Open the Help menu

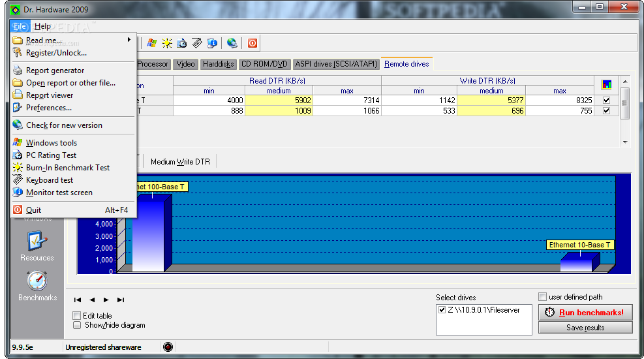pyautogui.click(x=42, y=26)
